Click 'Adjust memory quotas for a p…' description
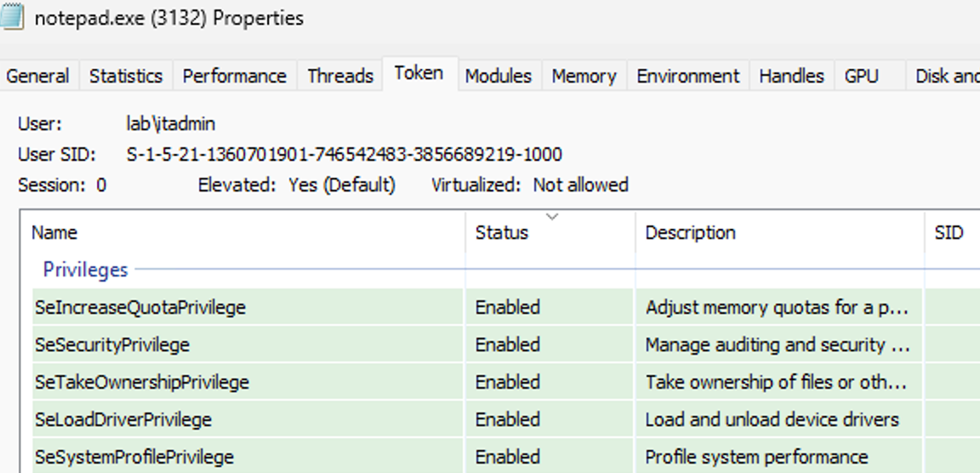This screenshot has height=473, width=980. pos(777,307)
